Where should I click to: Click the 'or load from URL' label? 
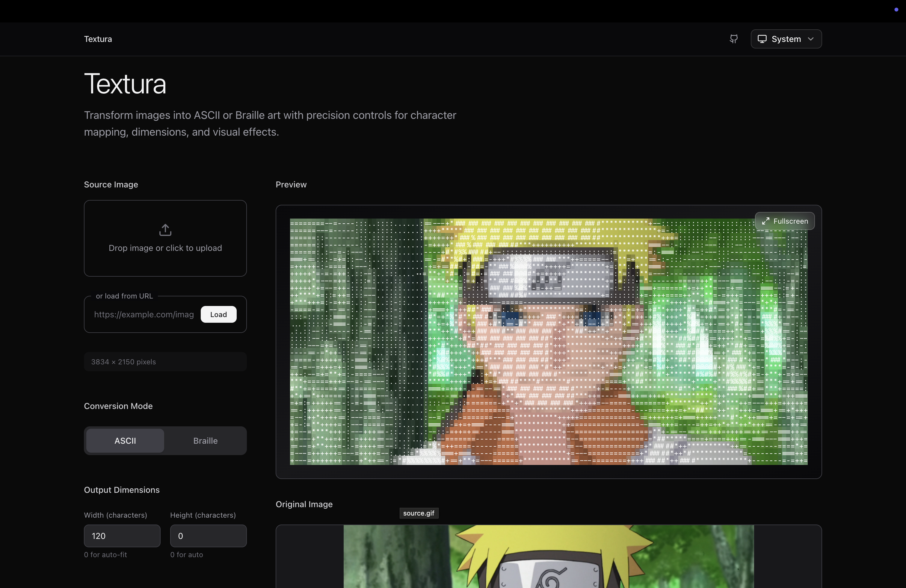(x=124, y=296)
